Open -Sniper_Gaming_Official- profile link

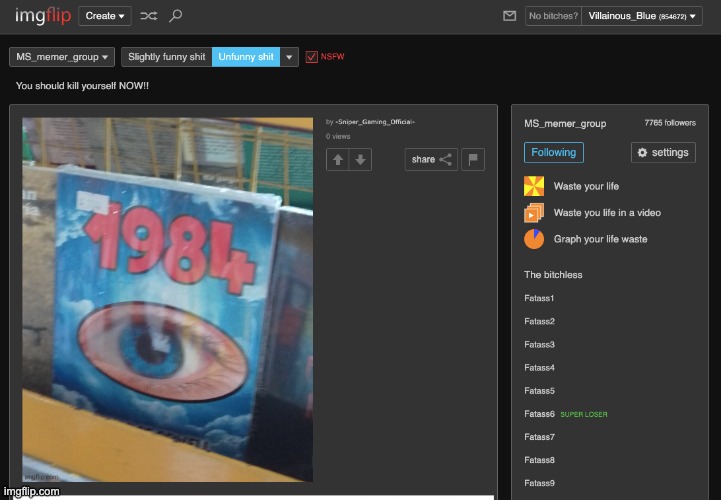pyautogui.click(x=375, y=122)
